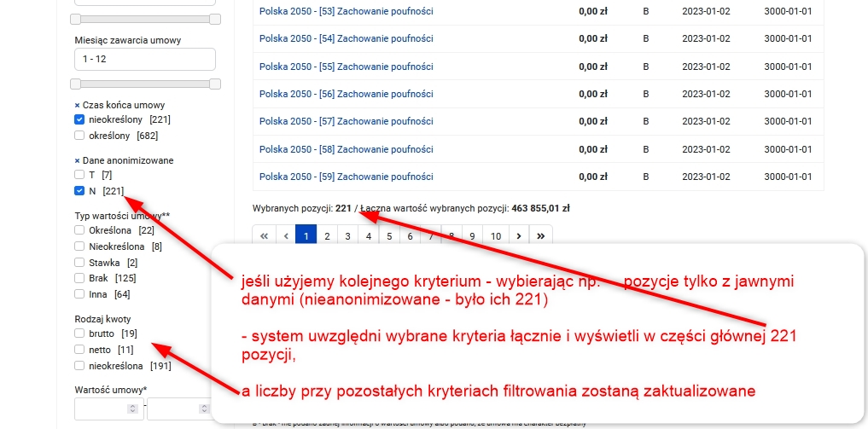
Task: Clear the 'Czas końca umowy' filter with the x icon
Action: pos(77,105)
